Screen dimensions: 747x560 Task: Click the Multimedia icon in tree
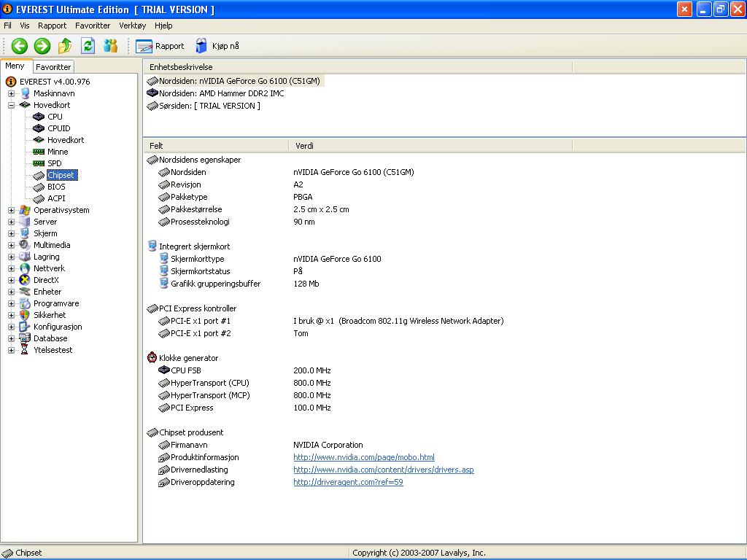coord(25,245)
